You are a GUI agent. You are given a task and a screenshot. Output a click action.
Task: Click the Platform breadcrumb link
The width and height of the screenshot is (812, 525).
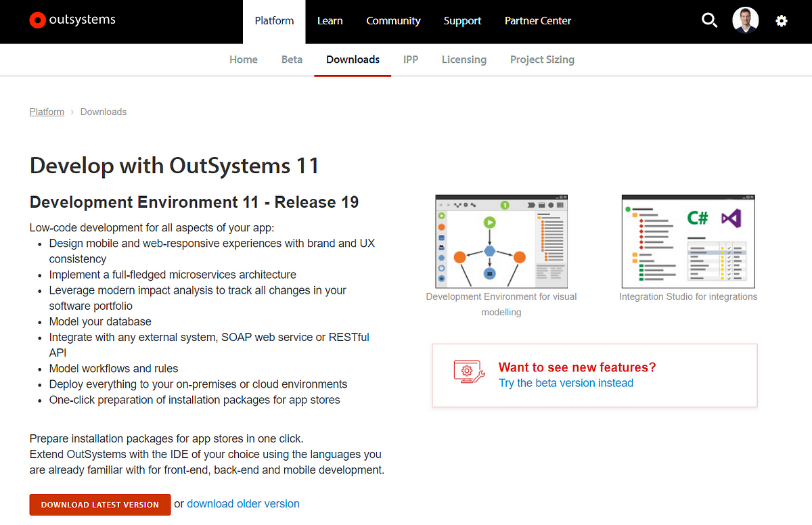pos(47,112)
